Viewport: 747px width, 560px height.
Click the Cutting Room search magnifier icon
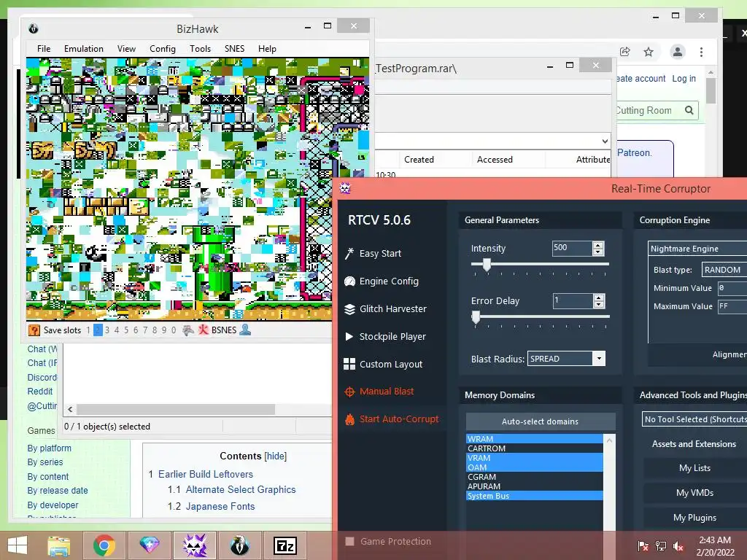coord(689,110)
